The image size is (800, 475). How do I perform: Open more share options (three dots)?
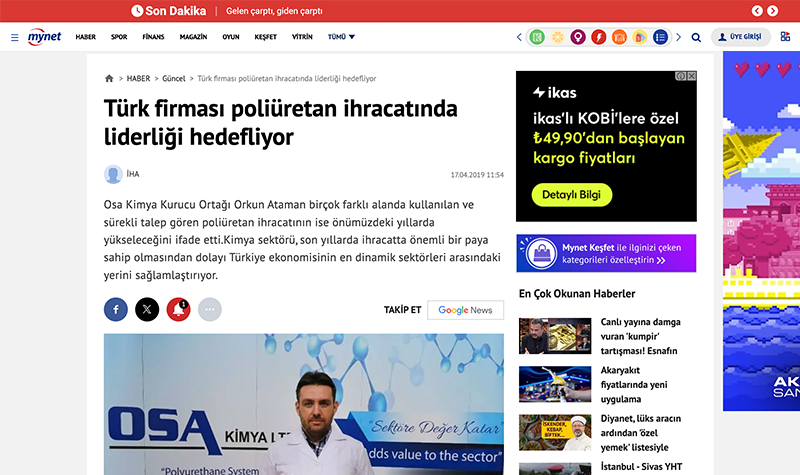pyautogui.click(x=209, y=310)
